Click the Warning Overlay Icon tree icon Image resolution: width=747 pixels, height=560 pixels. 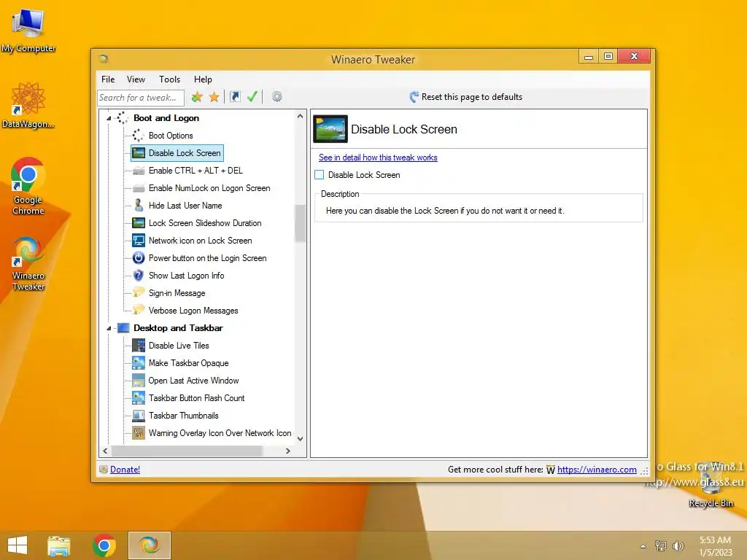[x=139, y=433]
